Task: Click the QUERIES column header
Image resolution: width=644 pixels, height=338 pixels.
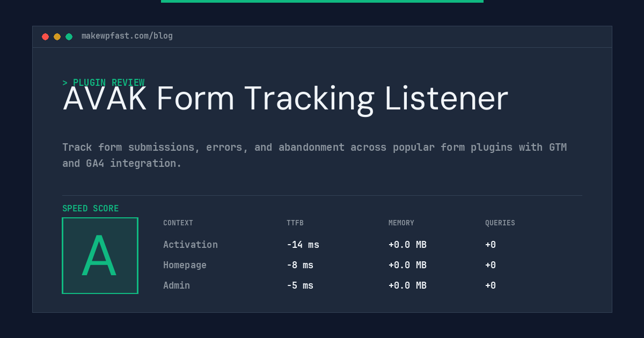Action: [500, 223]
